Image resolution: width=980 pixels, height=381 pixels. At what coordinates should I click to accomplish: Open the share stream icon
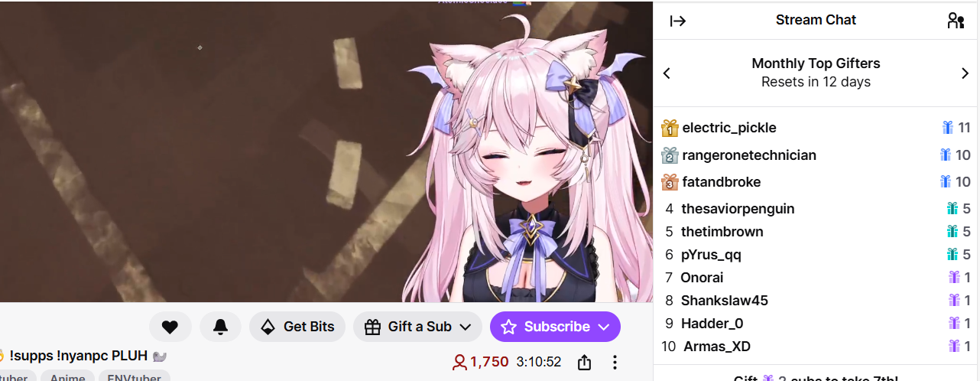click(x=584, y=362)
